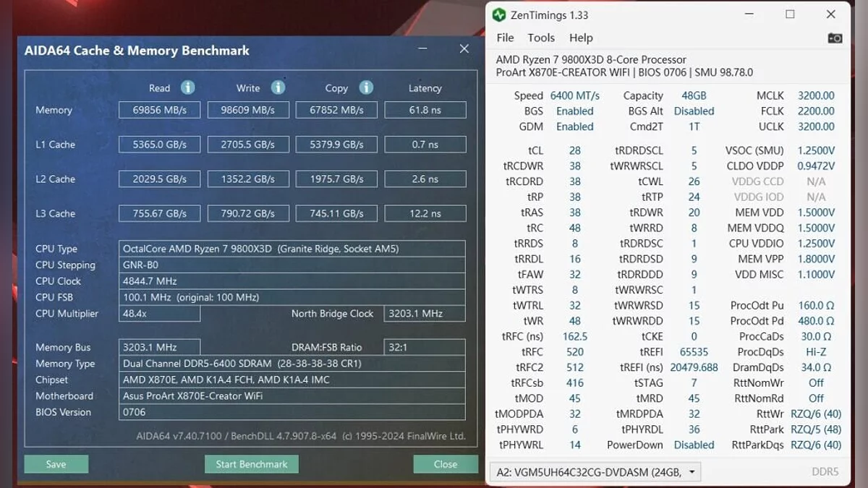Click L3 Cache Read value 755.67 GB/s
The height and width of the screenshot is (488, 868).
click(159, 213)
